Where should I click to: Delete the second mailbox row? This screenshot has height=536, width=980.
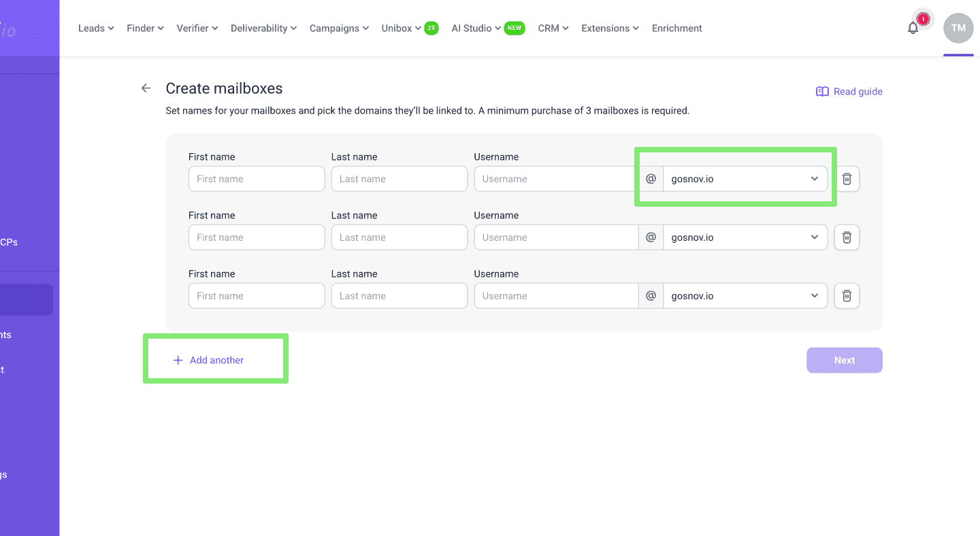[x=847, y=237]
